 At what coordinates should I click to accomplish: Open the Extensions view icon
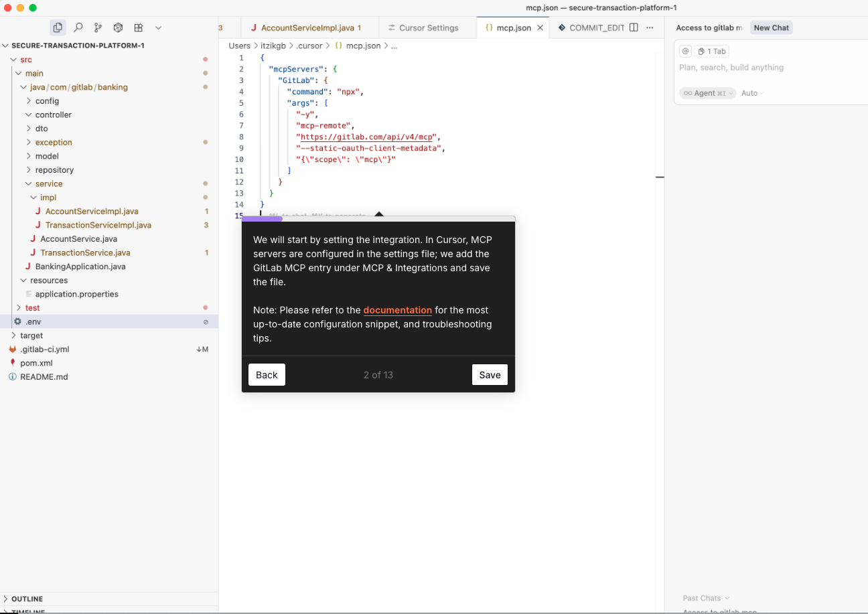138,27
